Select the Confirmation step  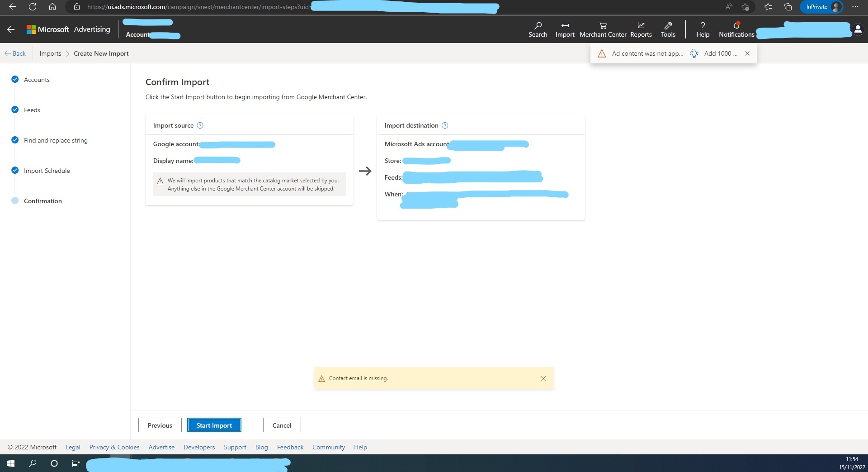coord(42,201)
